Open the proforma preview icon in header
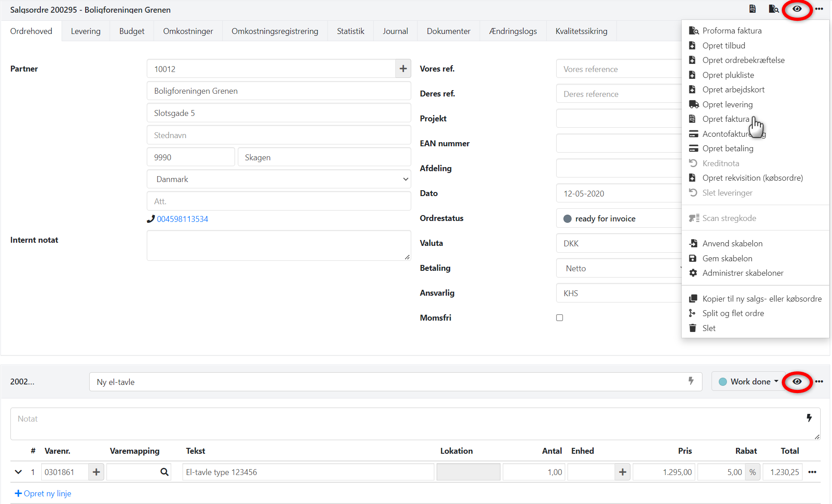Image resolution: width=832 pixels, height=504 pixels. tap(773, 9)
